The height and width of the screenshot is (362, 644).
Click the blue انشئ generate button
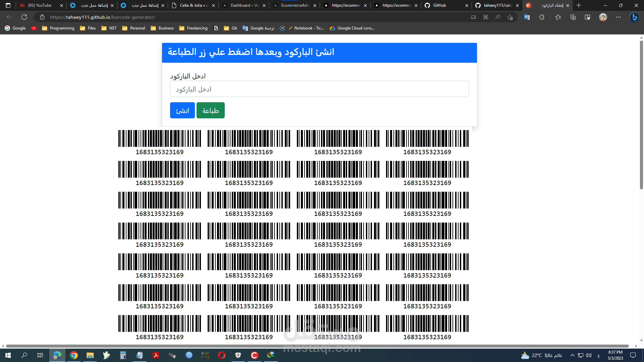(x=182, y=110)
